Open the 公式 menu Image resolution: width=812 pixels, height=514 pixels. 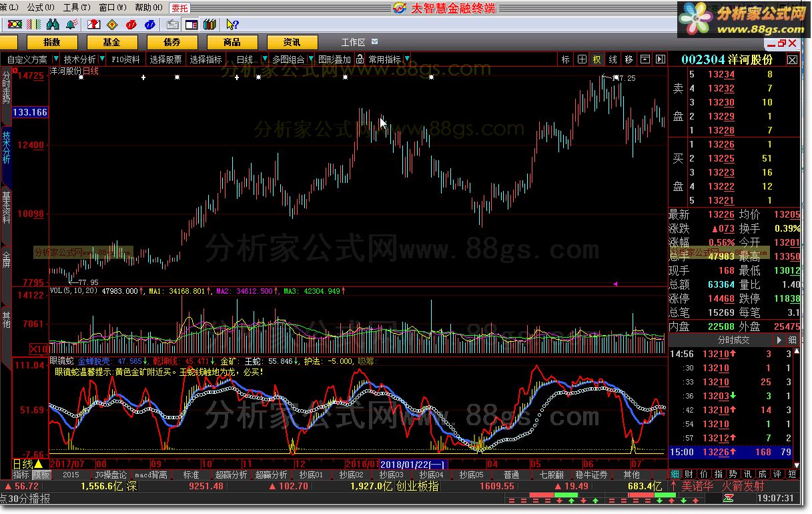[x=39, y=8]
